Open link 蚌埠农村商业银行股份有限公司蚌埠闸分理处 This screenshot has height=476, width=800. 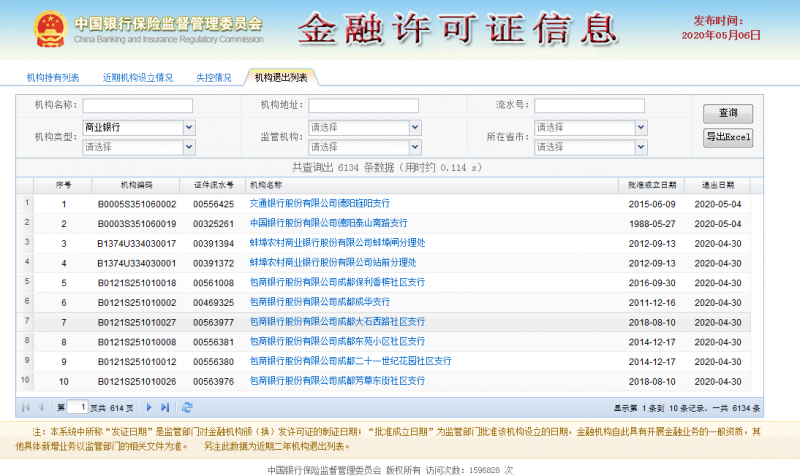(x=337, y=243)
